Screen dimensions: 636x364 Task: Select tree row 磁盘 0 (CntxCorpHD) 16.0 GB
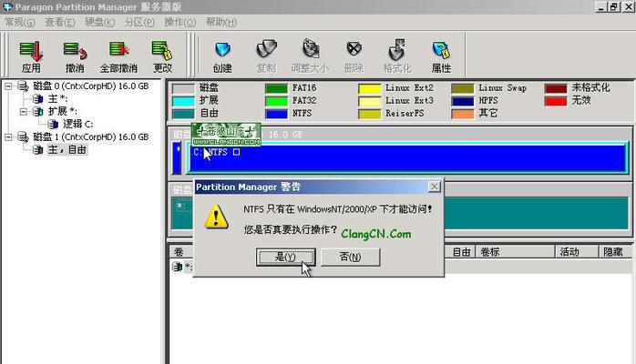coord(91,86)
